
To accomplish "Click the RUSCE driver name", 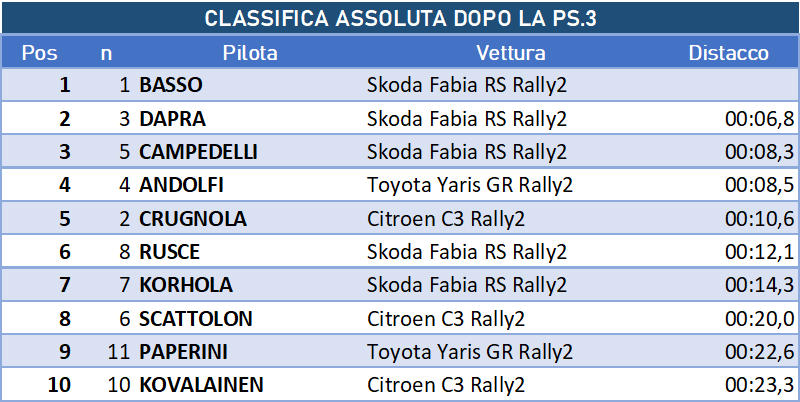I will pos(169,252).
